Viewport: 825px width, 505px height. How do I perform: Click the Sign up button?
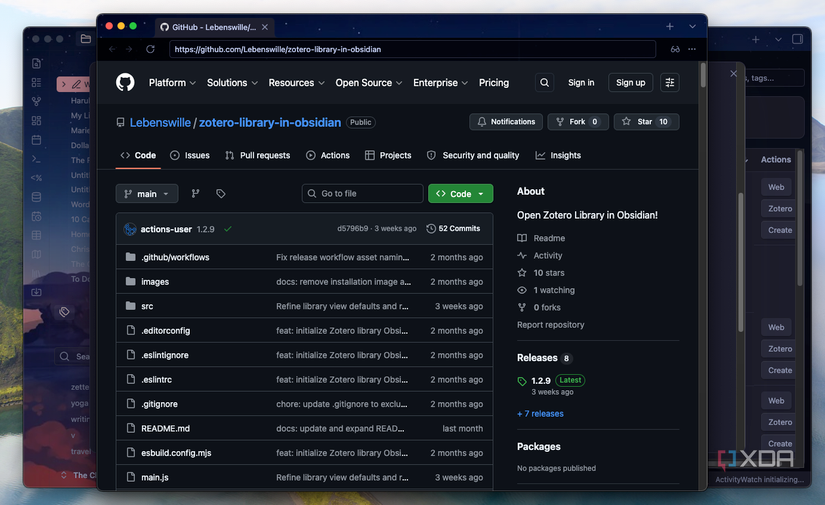[x=630, y=83]
